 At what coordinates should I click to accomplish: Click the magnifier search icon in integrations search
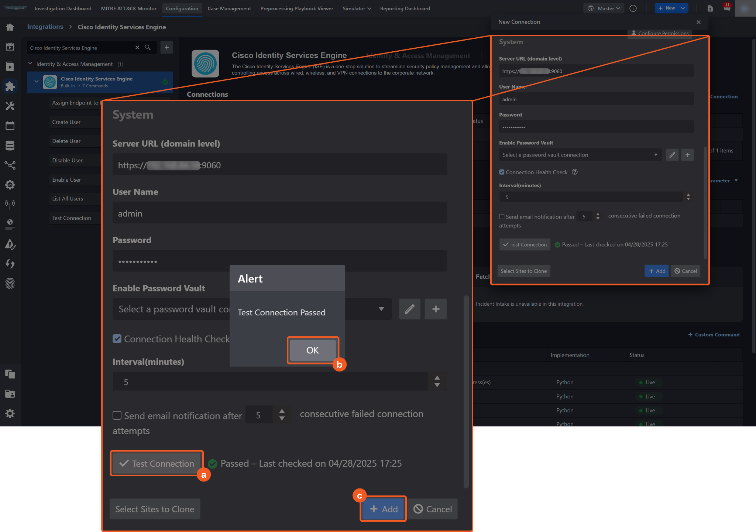point(148,48)
